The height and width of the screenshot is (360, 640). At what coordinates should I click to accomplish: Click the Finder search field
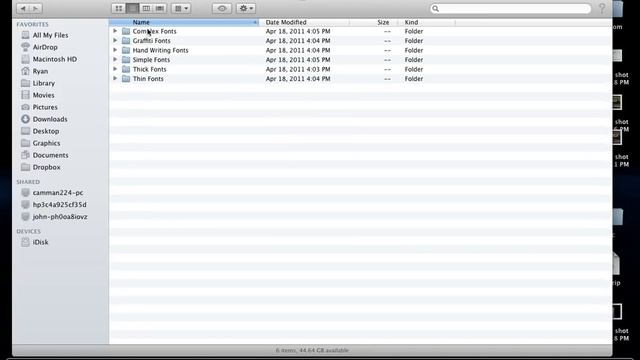510,9
